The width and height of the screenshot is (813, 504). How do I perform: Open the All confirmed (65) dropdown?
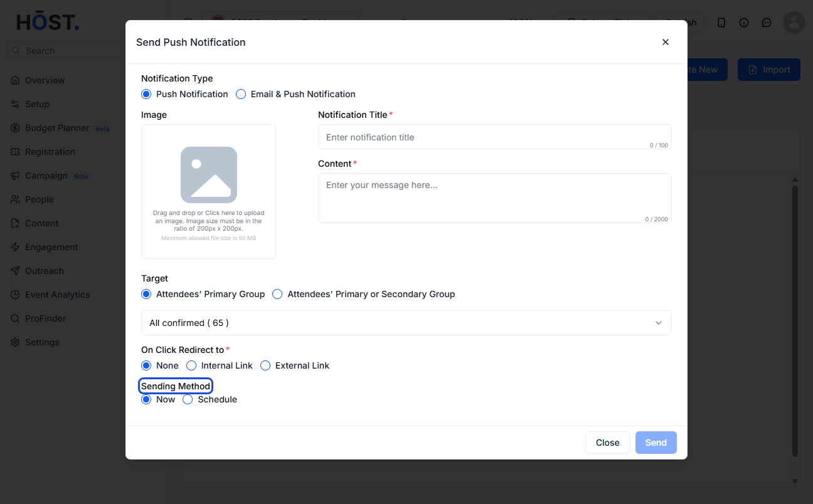[x=406, y=323]
